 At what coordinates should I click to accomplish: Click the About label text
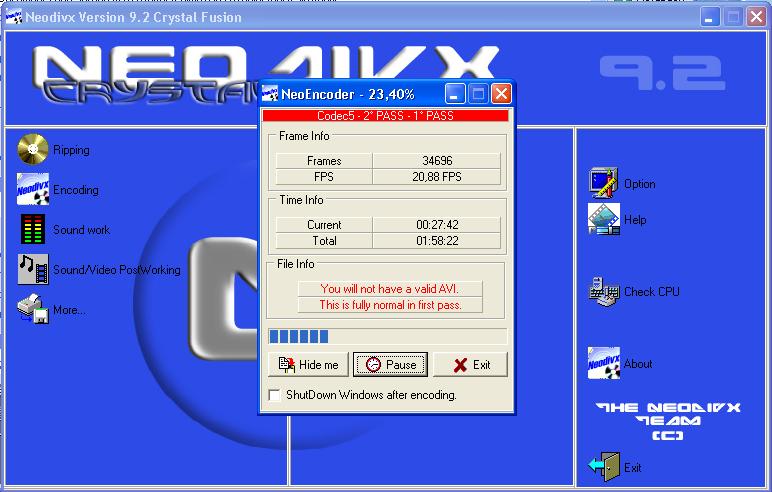point(638,363)
